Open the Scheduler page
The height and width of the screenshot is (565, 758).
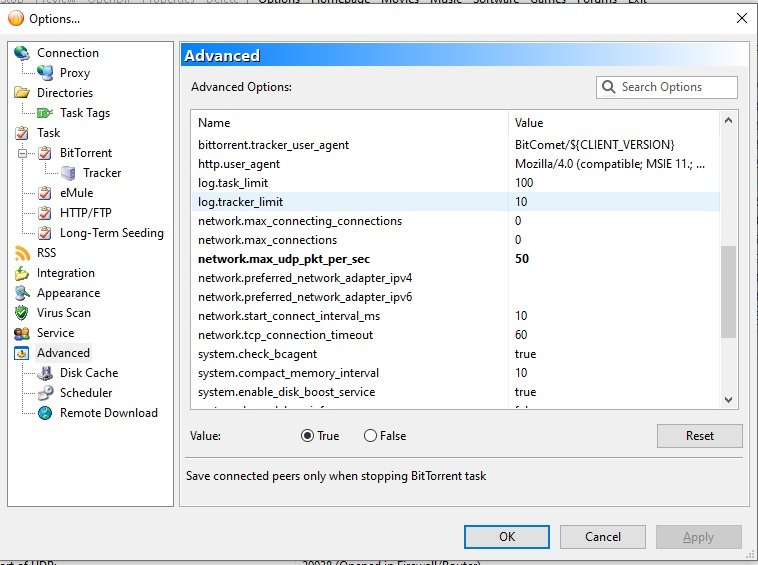point(86,393)
